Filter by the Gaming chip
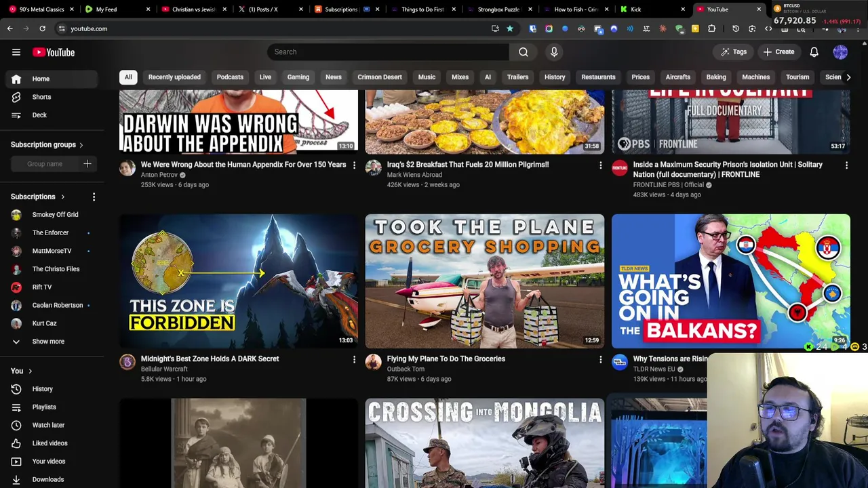The image size is (868, 488). [x=298, y=77]
